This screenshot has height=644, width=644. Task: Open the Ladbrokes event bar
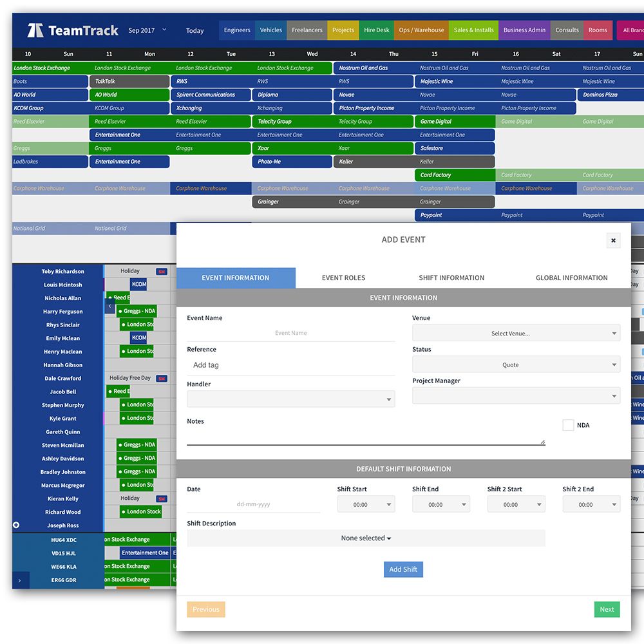50,162
